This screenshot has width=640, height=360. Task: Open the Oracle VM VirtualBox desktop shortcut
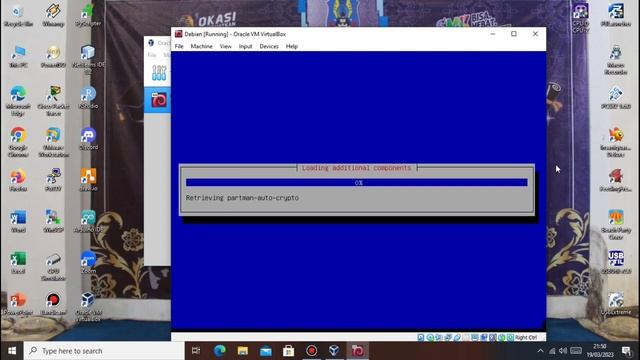tap(88, 307)
